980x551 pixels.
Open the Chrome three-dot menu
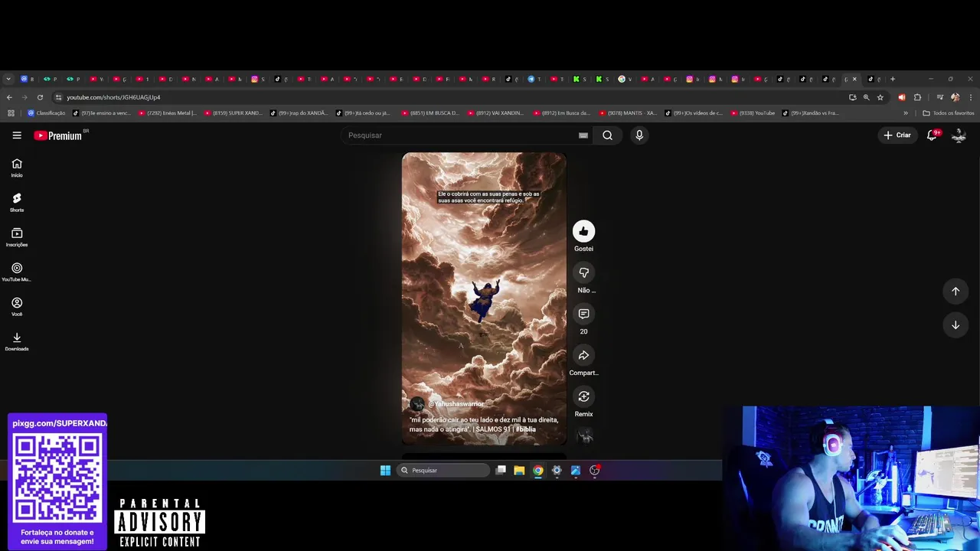pyautogui.click(x=971, y=97)
